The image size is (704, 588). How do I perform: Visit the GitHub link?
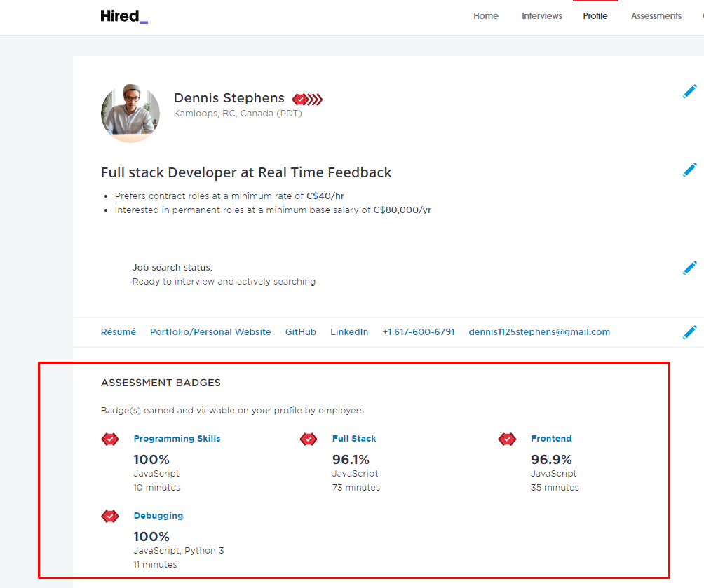[x=300, y=332]
